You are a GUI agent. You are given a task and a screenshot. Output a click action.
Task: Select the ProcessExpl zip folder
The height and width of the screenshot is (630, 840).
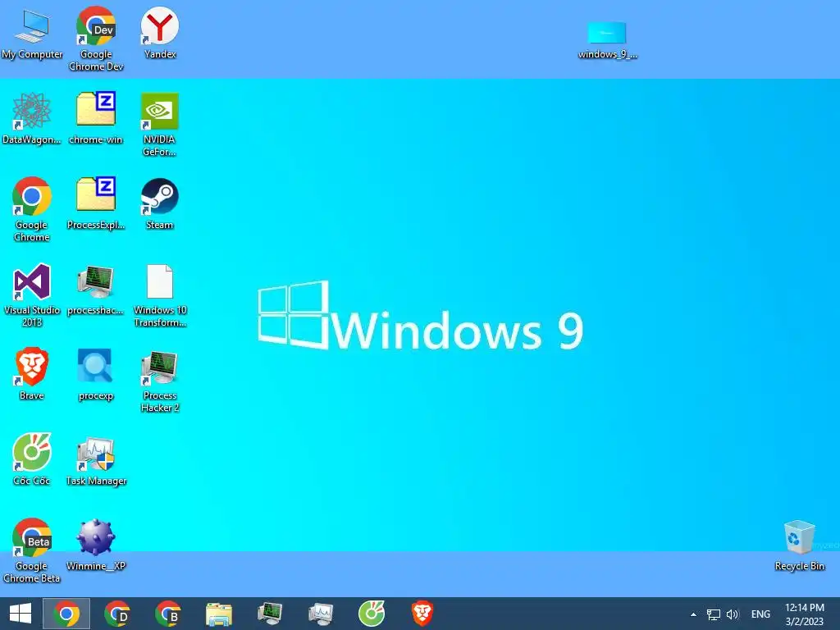(96, 203)
